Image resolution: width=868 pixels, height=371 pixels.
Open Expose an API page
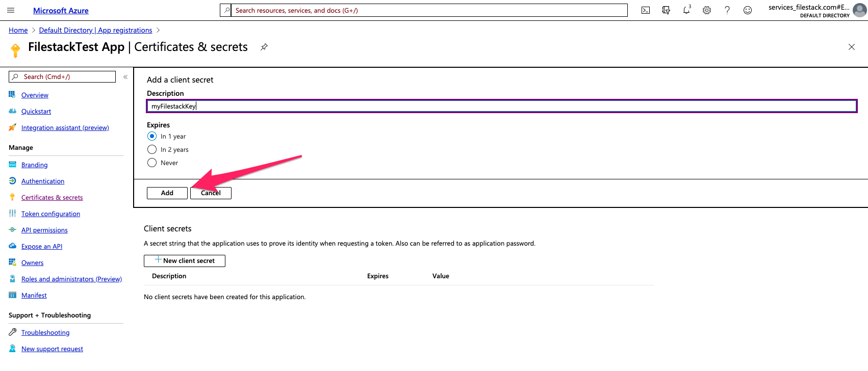pos(42,247)
